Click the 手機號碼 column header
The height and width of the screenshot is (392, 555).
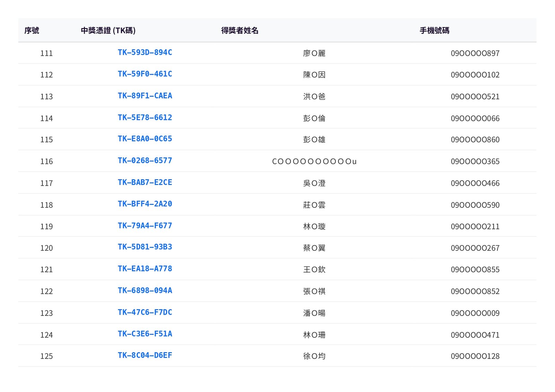pyautogui.click(x=434, y=31)
